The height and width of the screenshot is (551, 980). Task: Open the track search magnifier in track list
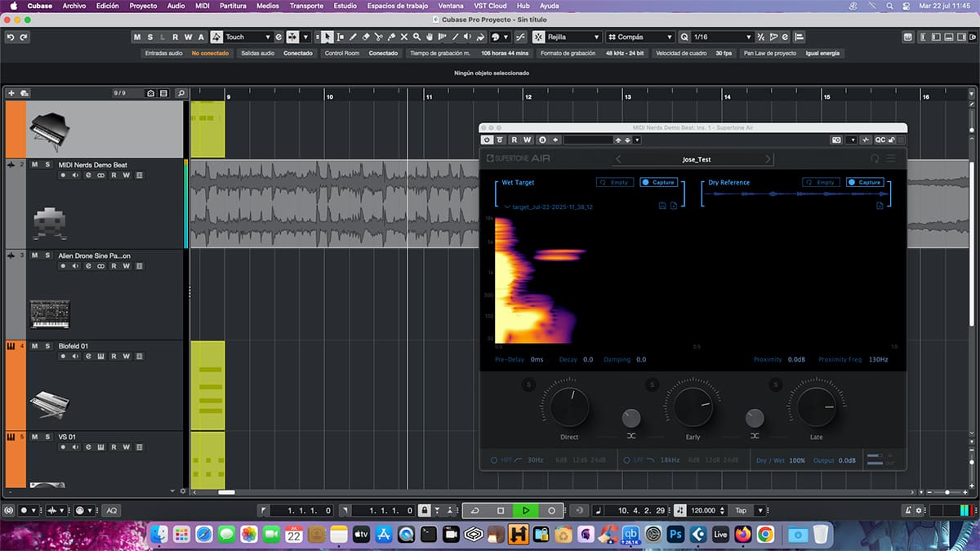[x=180, y=93]
